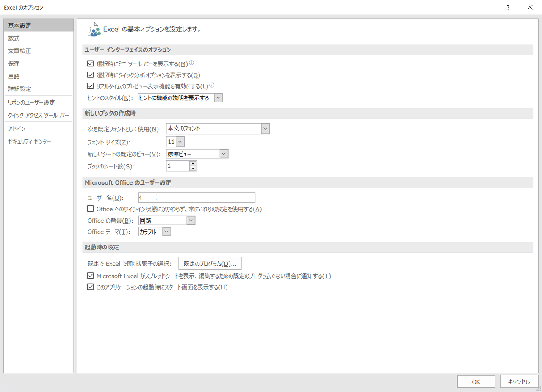
Task: Confirm with the OK button
Action: tap(476, 381)
